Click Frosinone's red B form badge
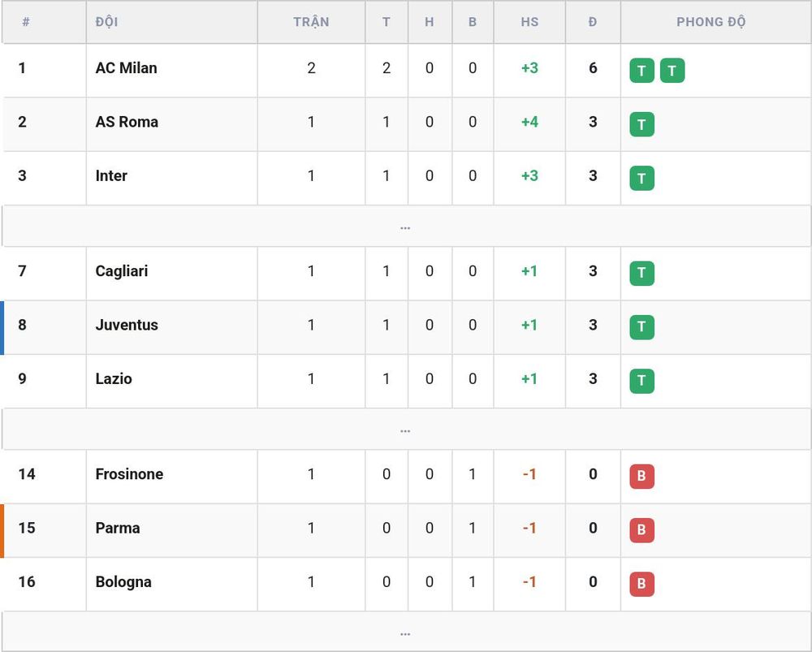Image resolution: width=812 pixels, height=652 pixels. pos(641,477)
